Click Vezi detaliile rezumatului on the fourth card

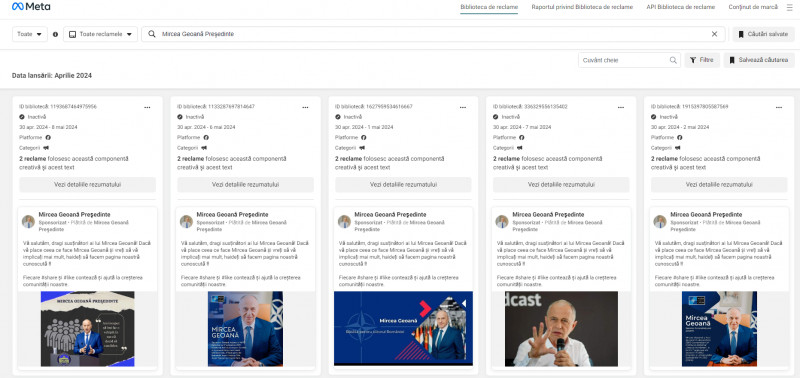[x=561, y=185]
